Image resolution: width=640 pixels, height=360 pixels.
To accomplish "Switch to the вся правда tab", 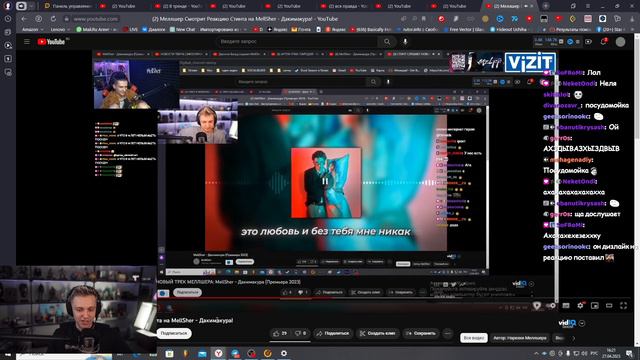I will (x=344, y=6).
